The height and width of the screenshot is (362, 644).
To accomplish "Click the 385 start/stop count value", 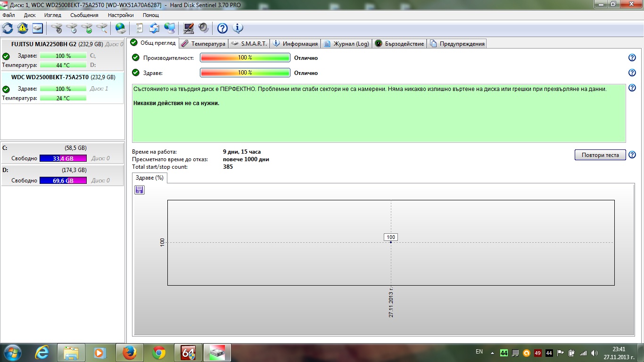I will point(228,167).
